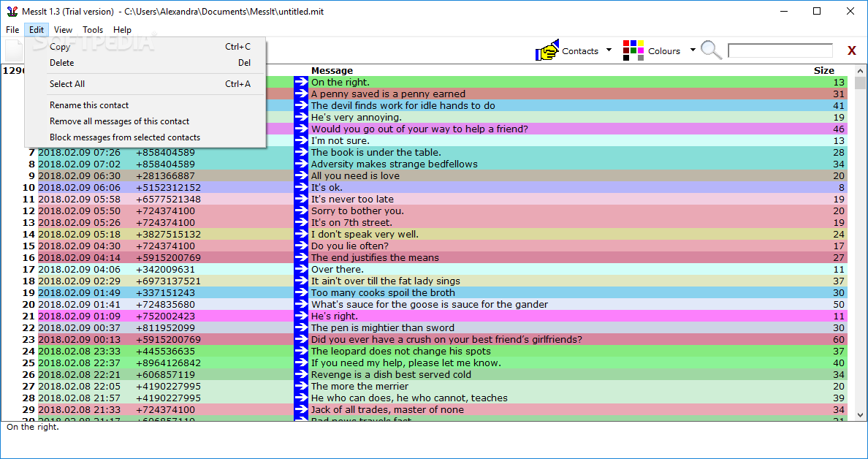Click arrow icon beside 'Sorry to bother you.'
Image resolution: width=868 pixels, height=459 pixels.
(300, 211)
